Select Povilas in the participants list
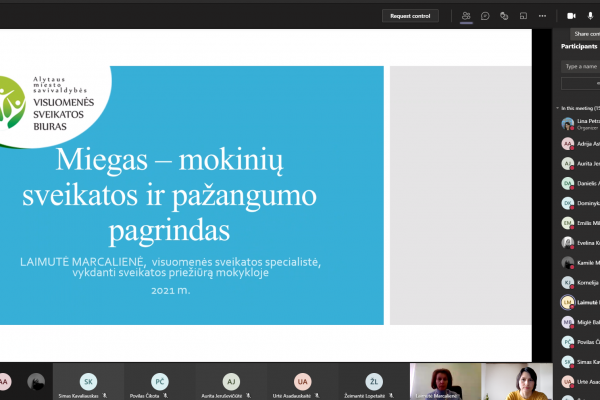Screen dimensions: 600x400 (x=580, y=342)
